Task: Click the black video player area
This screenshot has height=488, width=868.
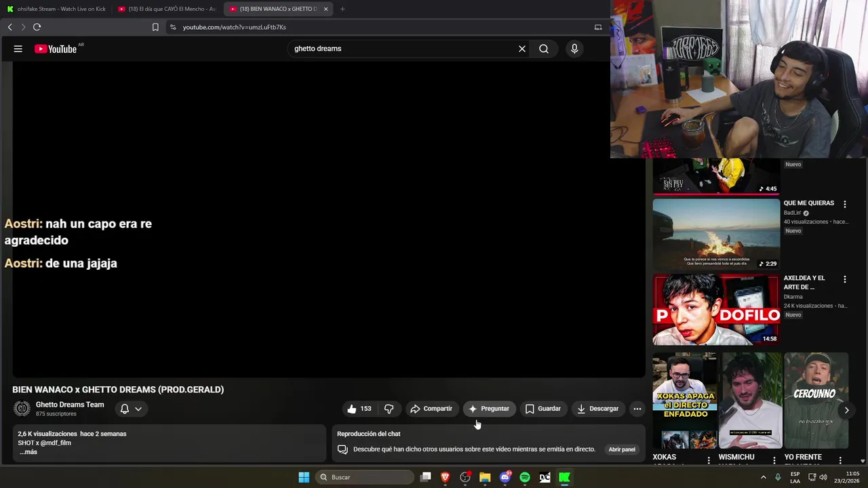Action: (328, 220)
